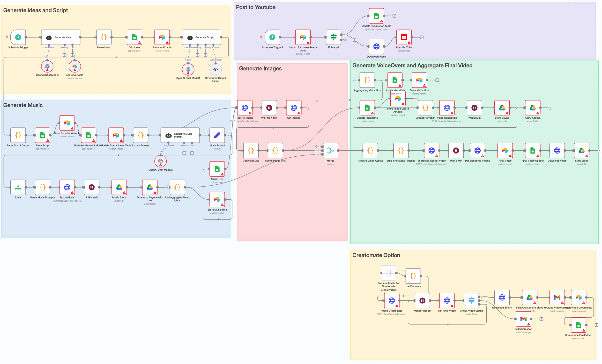Open the Voice Generation HTTP node
The height and width of the screenshot is (364, 602).
click(447, 108)
